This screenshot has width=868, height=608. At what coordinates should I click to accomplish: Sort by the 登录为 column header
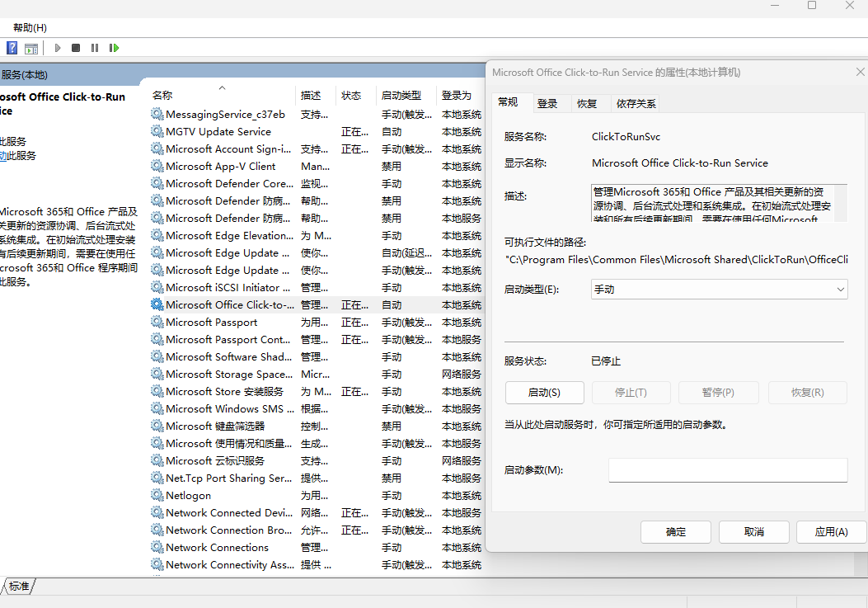(x=461, y=96)
